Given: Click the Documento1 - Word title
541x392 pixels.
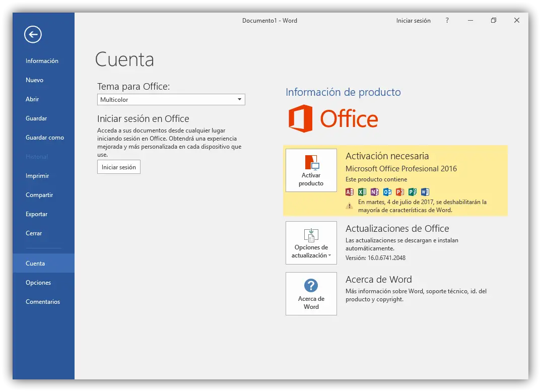Looking at the screenshot, I should tap(269, 21).
